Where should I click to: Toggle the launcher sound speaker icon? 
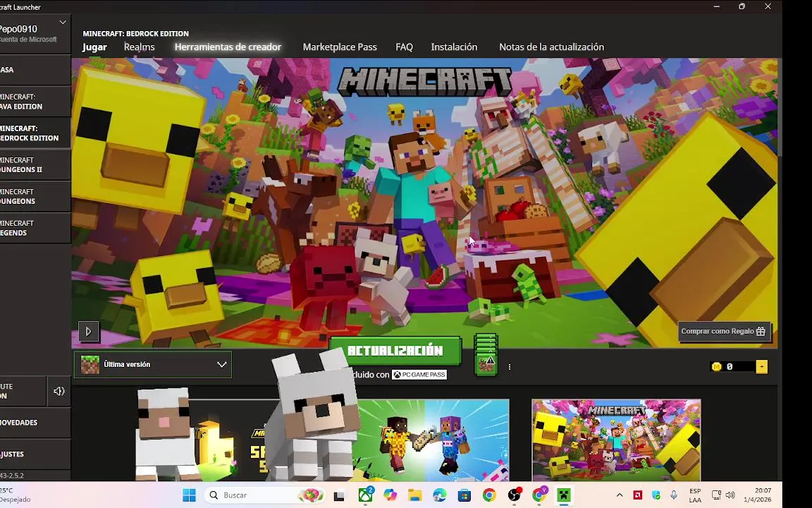pos(59,391)
